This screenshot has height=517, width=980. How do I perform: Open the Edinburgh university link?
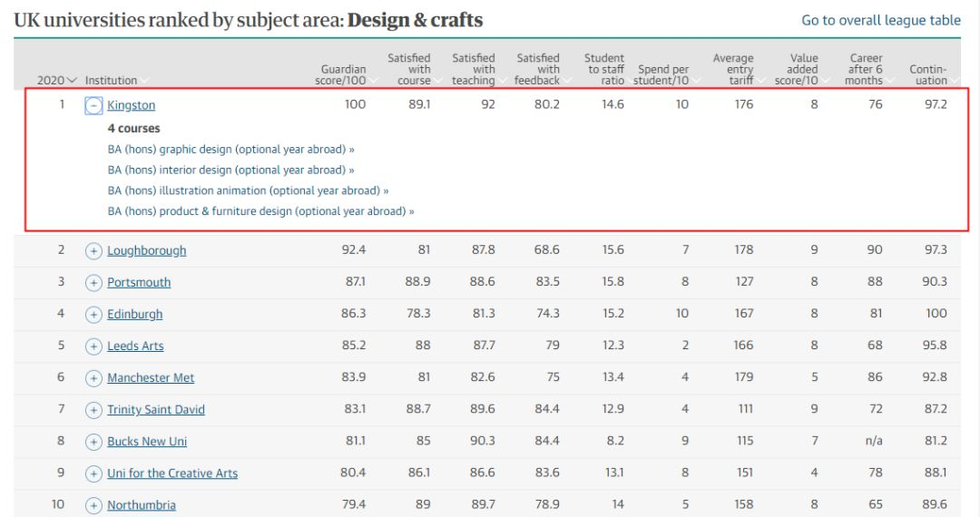click(x=135, y=314)
